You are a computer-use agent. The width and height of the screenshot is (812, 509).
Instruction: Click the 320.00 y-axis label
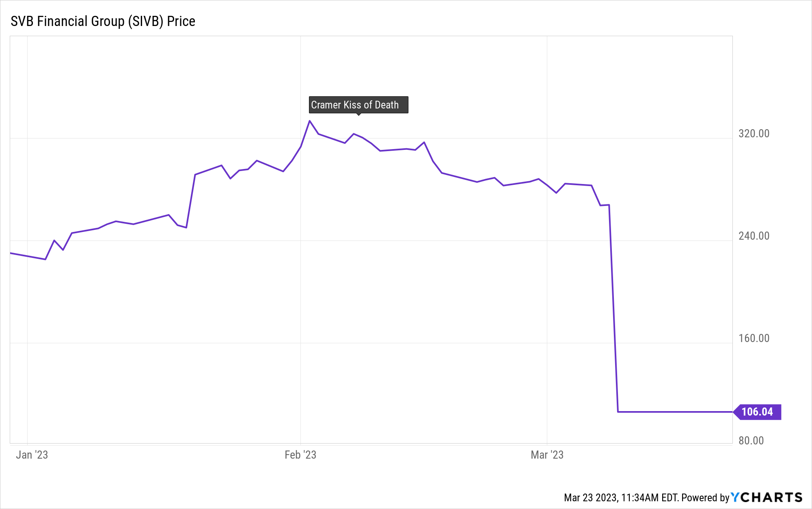click(x=754, y=134)
